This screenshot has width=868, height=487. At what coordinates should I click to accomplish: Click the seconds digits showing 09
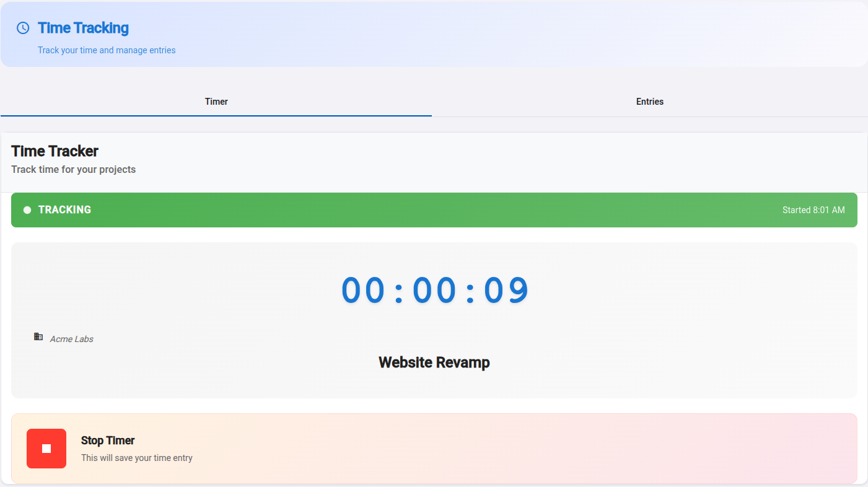click(x=506, y=290)
